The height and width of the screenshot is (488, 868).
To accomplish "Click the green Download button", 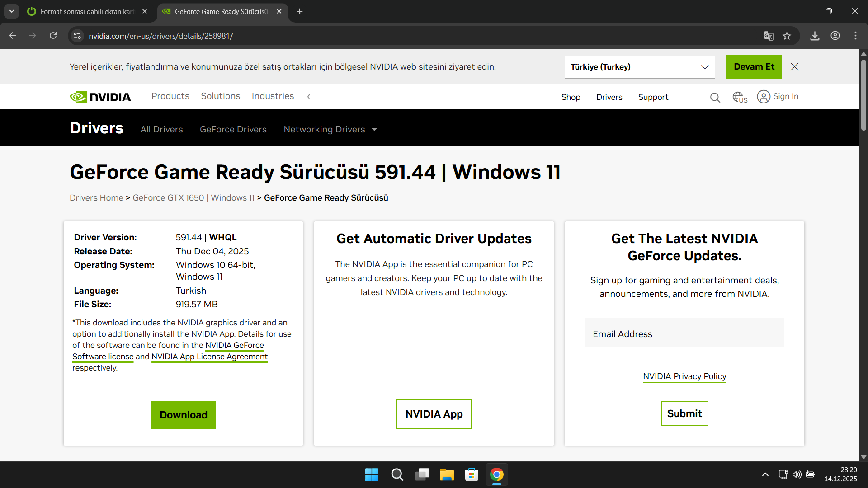I will pos(183,415).
